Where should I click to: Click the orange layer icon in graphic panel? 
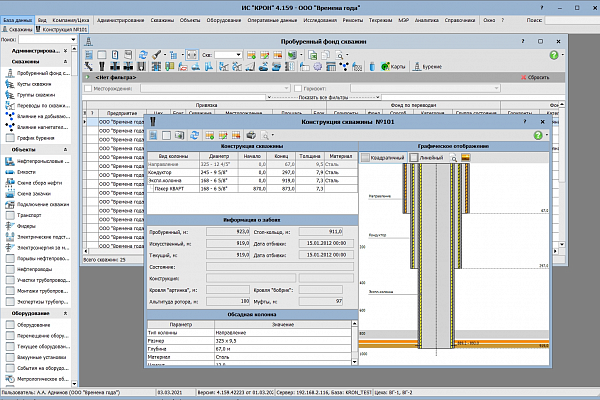(x=465, y=158)
